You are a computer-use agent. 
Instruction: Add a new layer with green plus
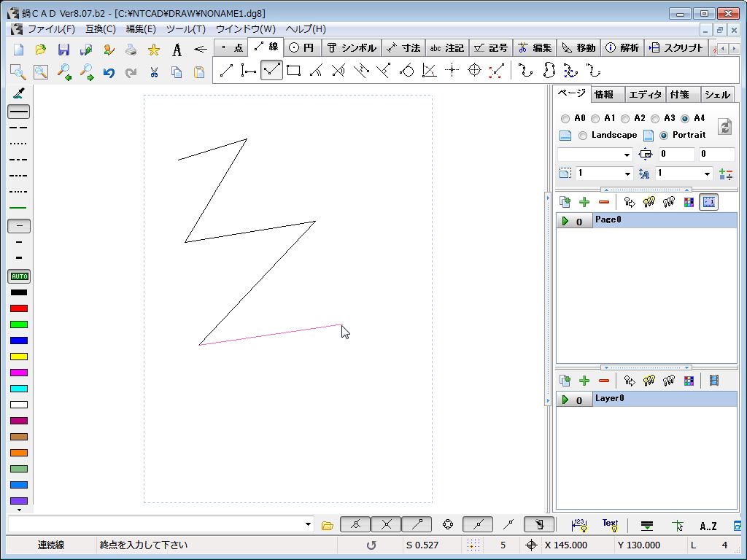click(x=584, y=381)
